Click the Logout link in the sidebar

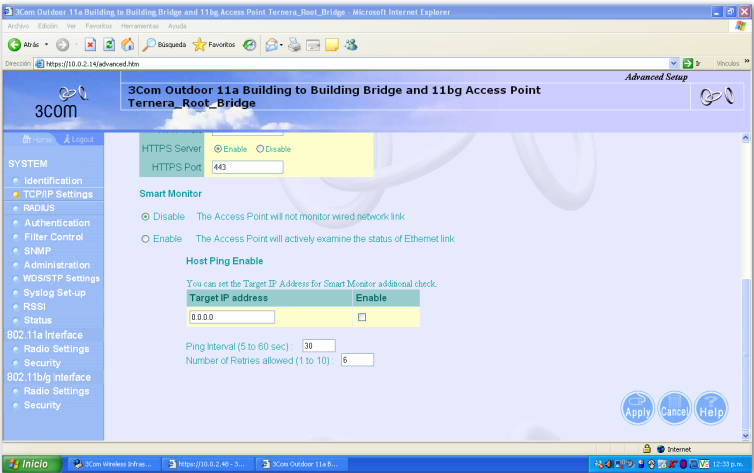point(82,139)
